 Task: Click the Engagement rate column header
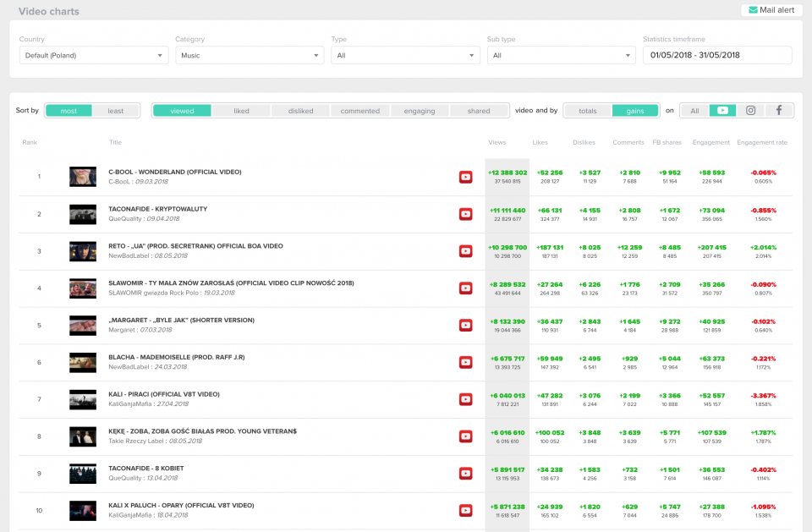[x=762, y=142]
